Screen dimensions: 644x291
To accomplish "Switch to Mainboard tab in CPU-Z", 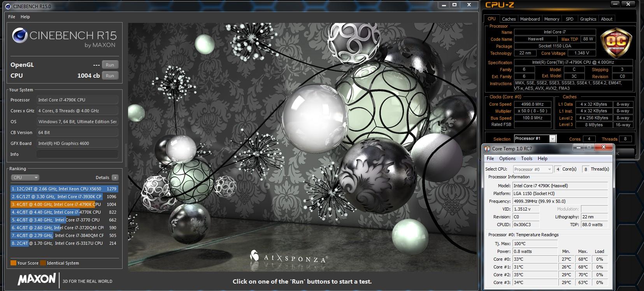I will pyautogui.click(x=530, y=19).
